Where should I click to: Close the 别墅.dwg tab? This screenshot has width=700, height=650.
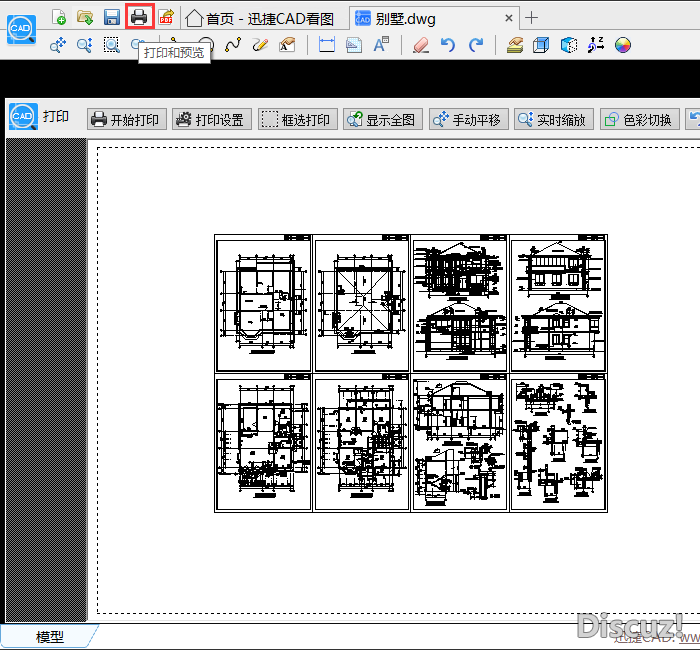pos(509,18)
